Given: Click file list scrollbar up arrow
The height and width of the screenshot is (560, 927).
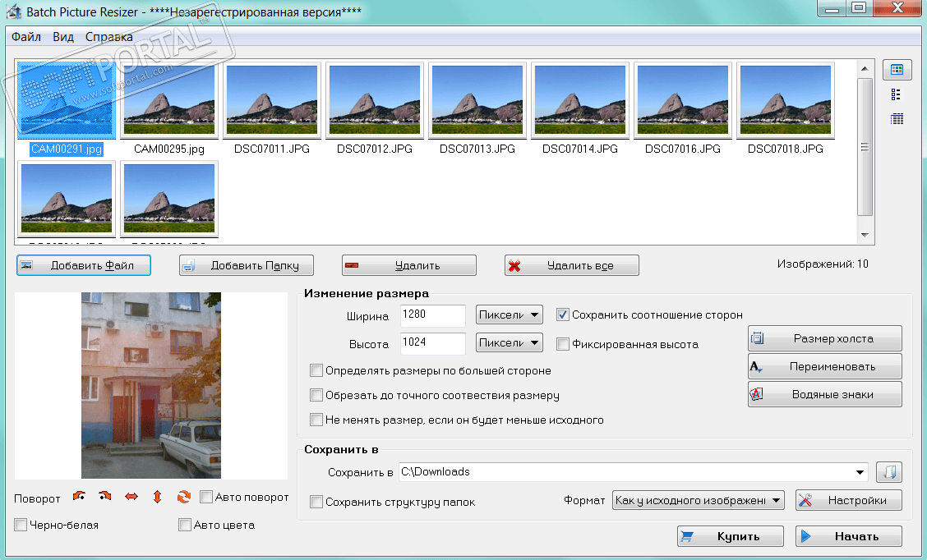Looking at the screenshot, I should coord(865,68).
